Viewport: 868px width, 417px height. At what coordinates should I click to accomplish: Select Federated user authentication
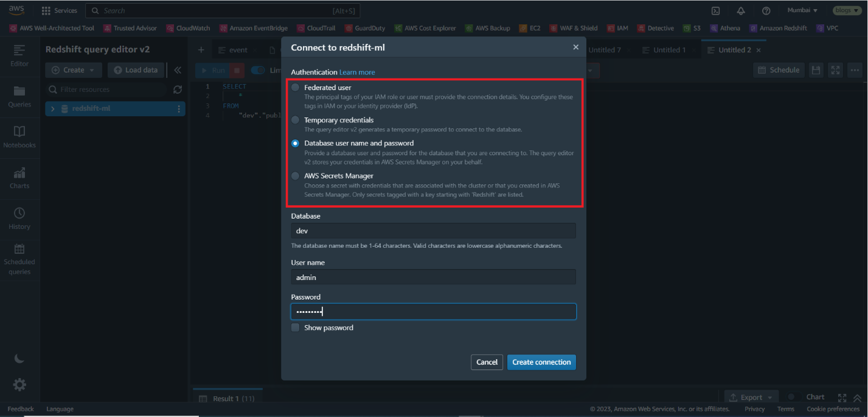[295, 88]
